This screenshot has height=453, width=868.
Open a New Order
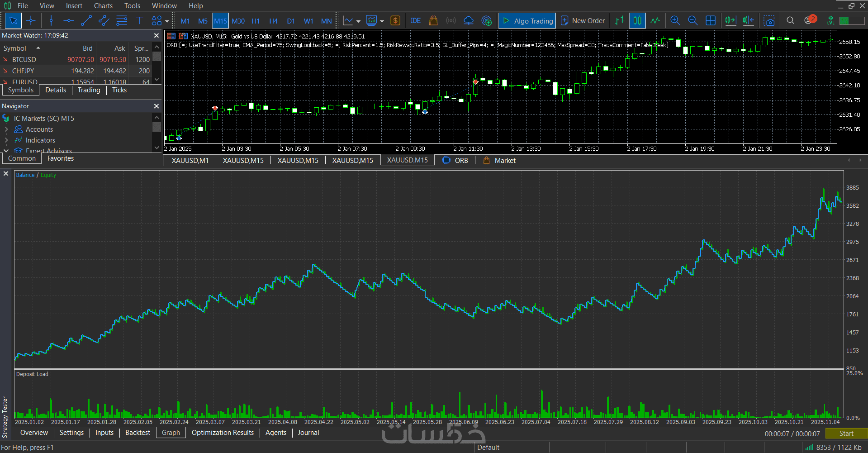583,20
